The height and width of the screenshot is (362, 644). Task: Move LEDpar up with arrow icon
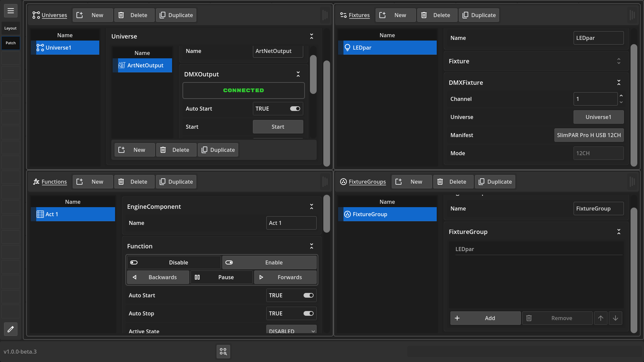(x=600, y=318)
